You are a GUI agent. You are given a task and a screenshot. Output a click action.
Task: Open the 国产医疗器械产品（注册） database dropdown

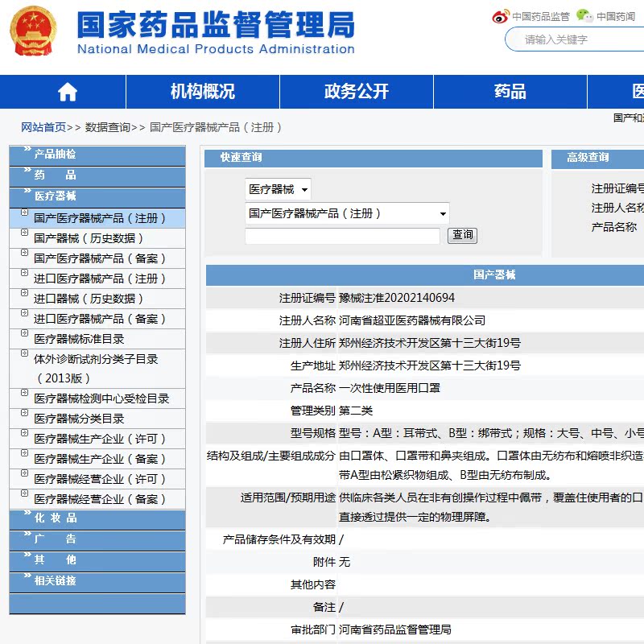click(x=347, y=213)
